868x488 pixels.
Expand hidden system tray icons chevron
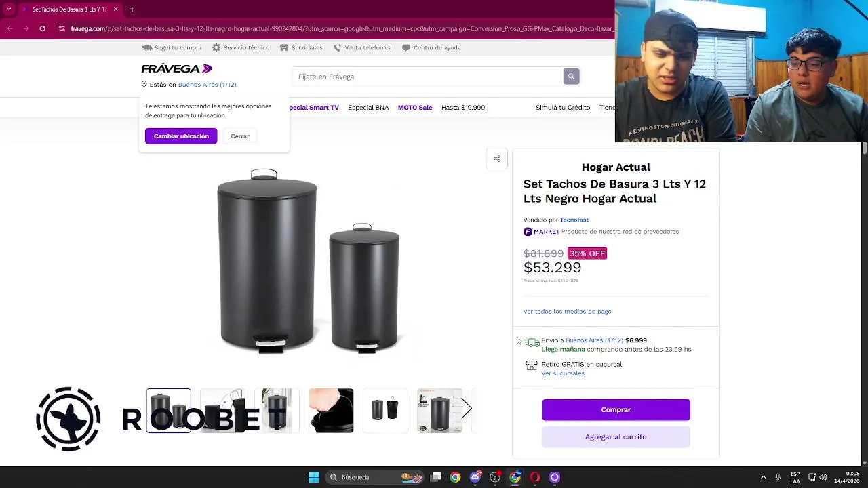pos(764,477)
